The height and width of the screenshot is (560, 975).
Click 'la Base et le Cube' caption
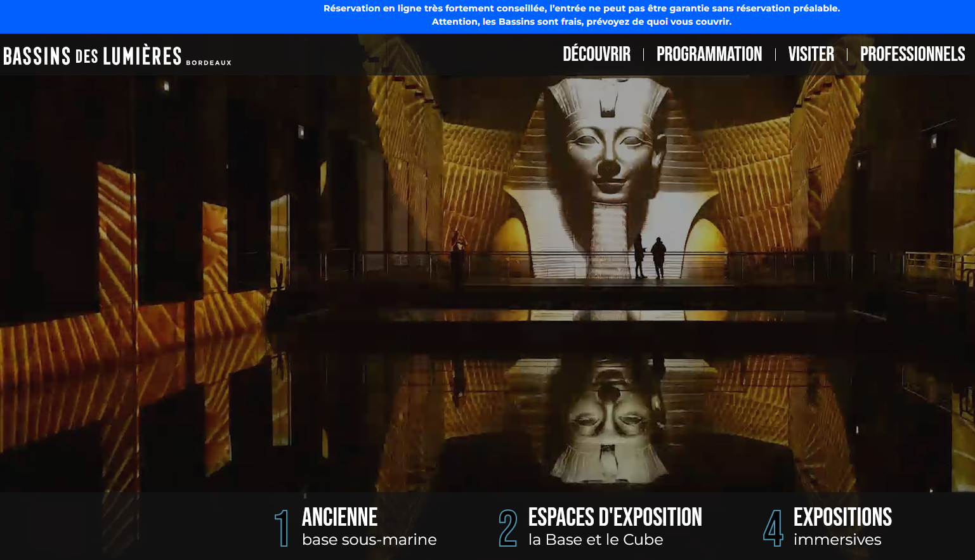(x=596, y=540)
